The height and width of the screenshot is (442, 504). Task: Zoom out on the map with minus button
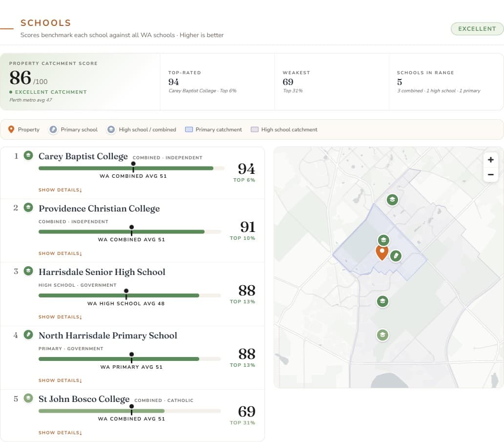click(x=490, y=174)
